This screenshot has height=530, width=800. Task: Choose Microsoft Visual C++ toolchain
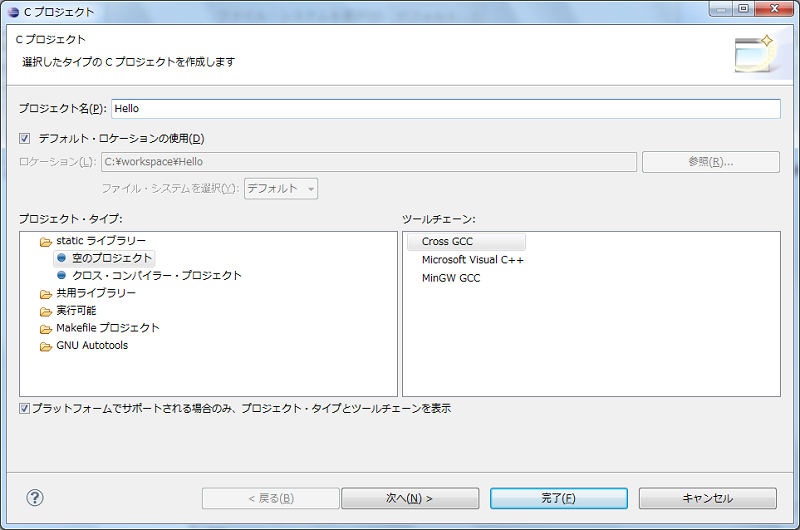472,260
